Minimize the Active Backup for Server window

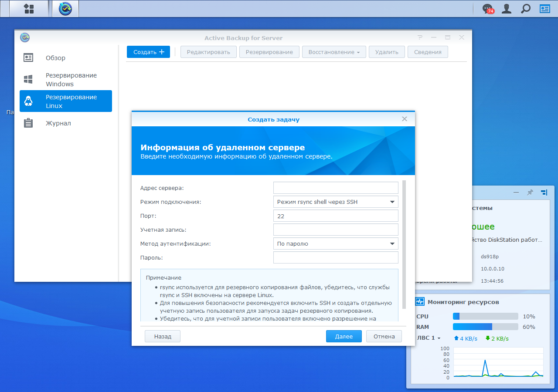click(x=434, y=37)
